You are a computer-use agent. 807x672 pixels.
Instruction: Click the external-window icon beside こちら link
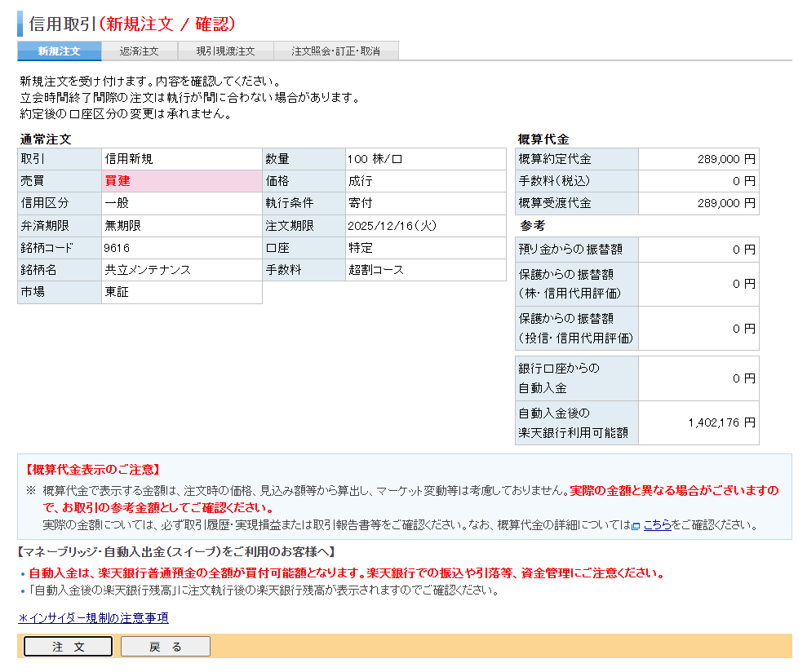click(636, 524)
